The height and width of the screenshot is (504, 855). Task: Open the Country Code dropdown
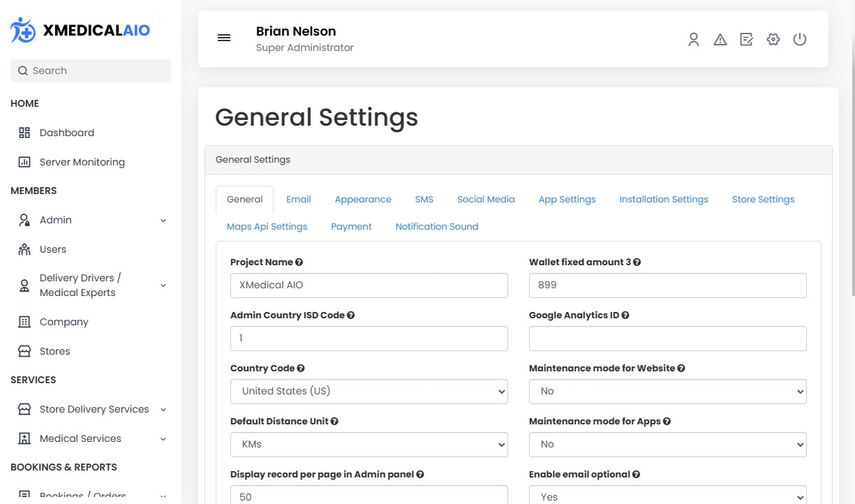369,392
